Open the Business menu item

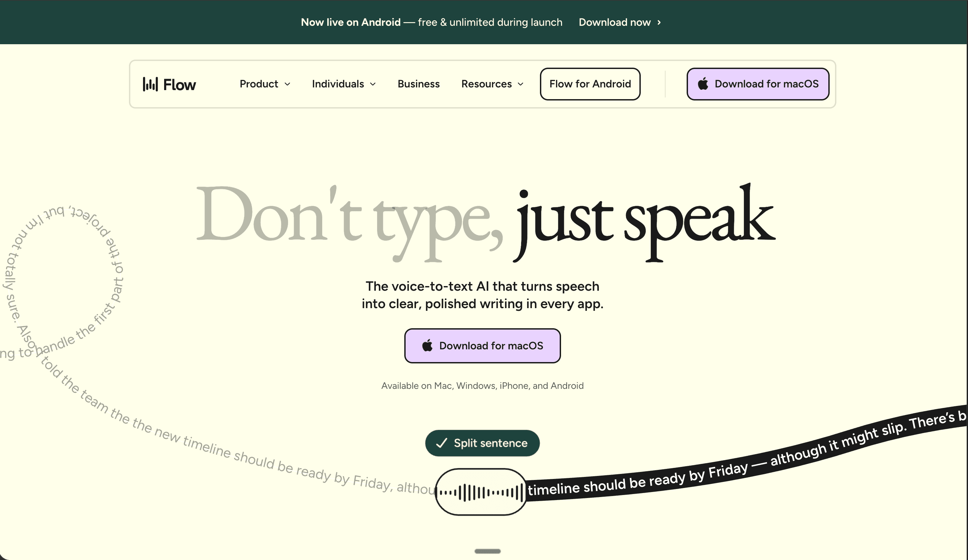click(x=418, y=84)
